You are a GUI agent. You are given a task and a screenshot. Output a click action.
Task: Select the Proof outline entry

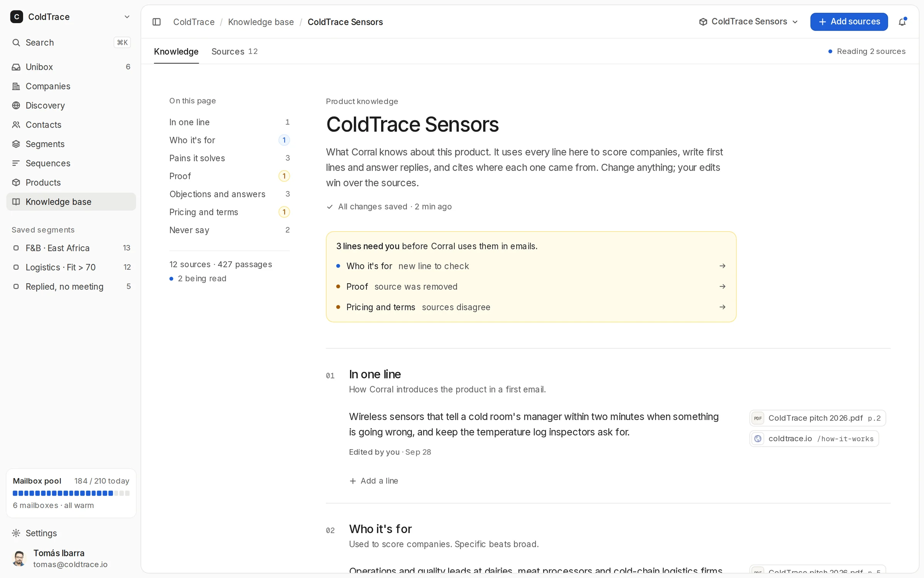(x=229, y=176)
